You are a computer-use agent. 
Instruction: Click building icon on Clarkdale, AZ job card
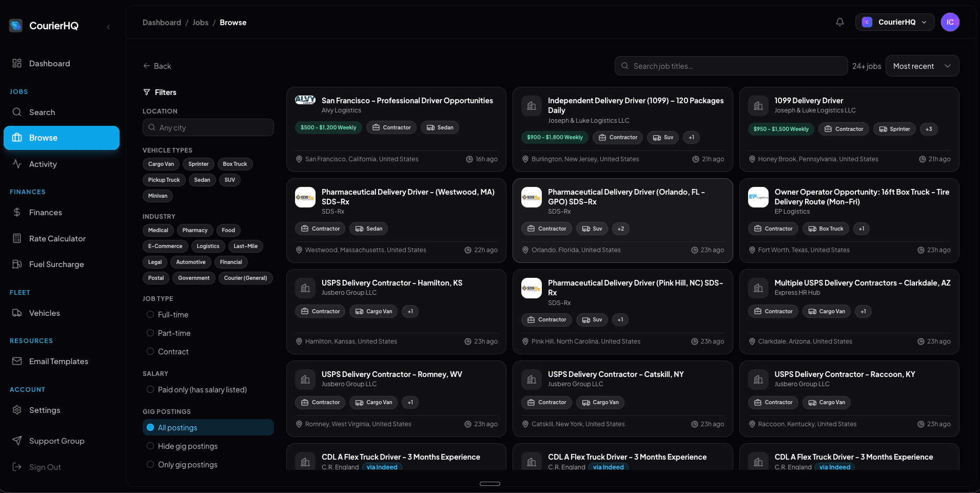[758, 288]
